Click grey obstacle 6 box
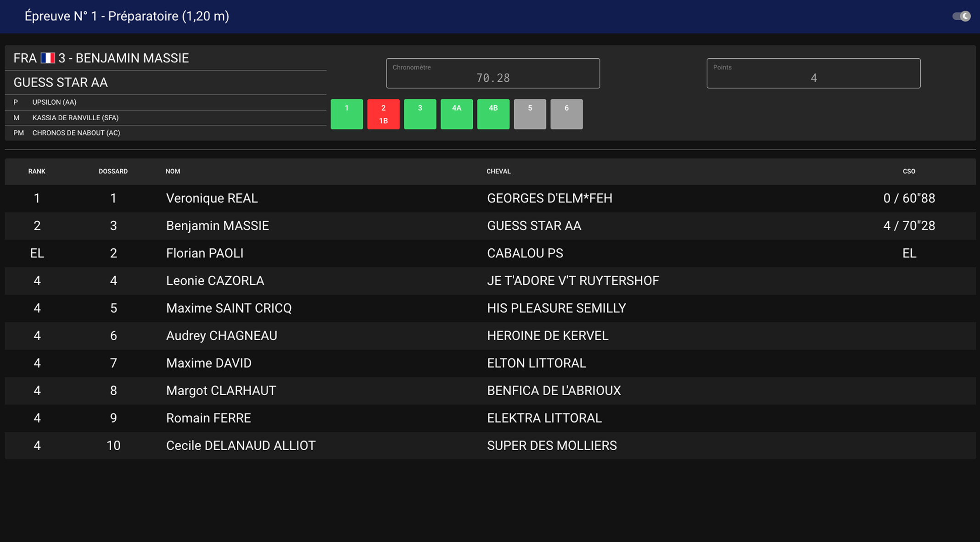The height and width of the screenshot is (542, 980). point(566,114)
